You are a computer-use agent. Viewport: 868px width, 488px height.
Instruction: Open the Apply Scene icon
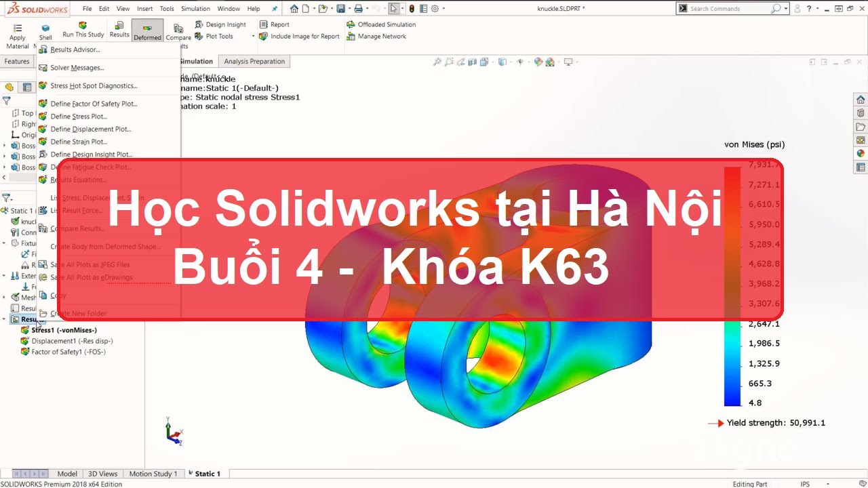550,62
